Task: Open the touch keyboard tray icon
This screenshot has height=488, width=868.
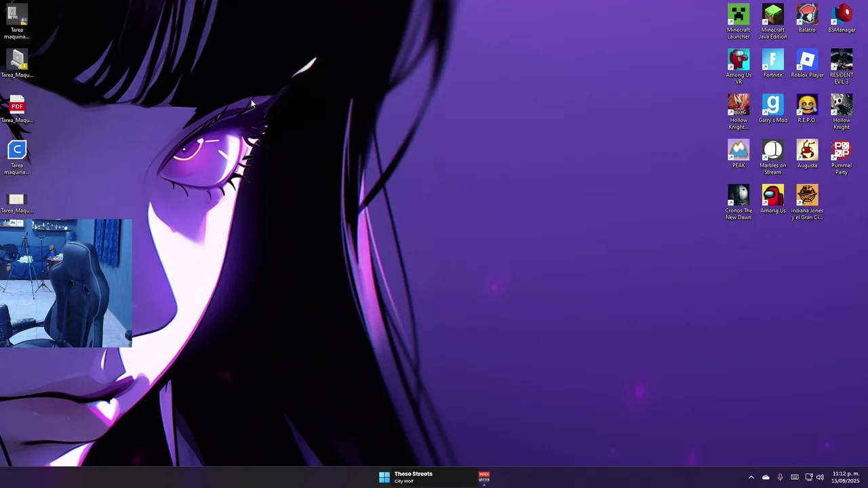Action: [794, 477]
